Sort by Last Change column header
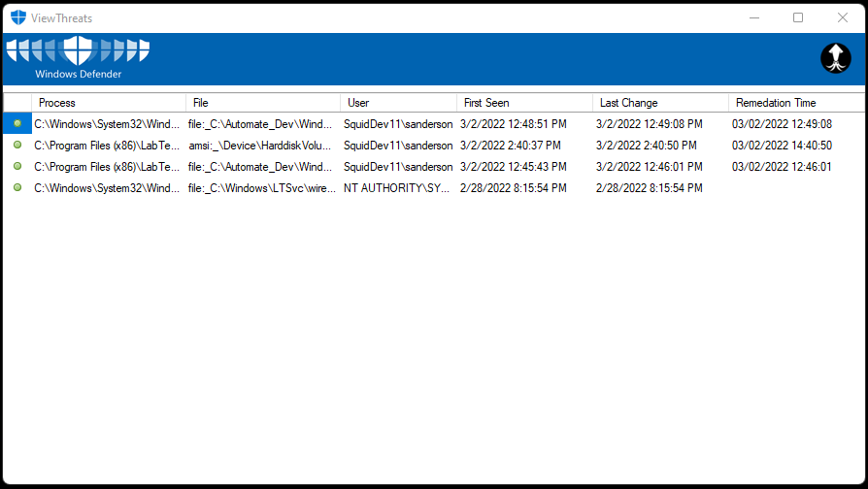The width and height of the screenshot is (868, 489). pyautogui.click(x=660, y=103)
